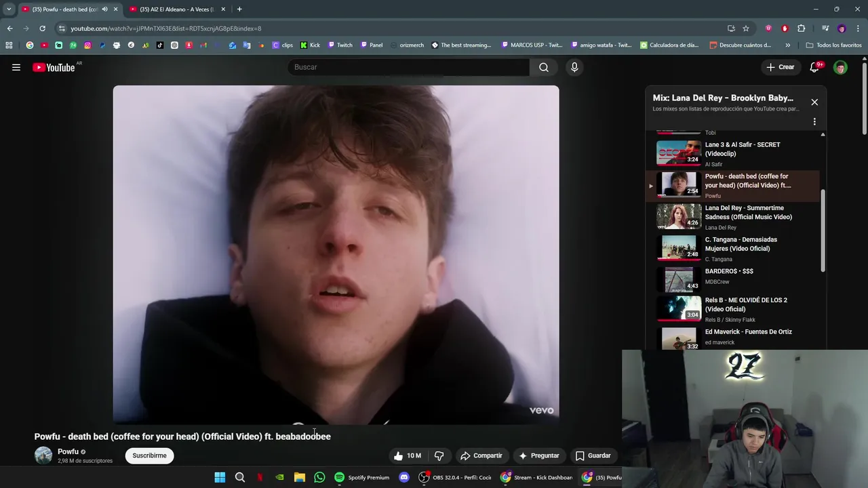The width and height of the screenshot is (868, 488).
Task: Activate voice search microphone
Action: point(574,67)
